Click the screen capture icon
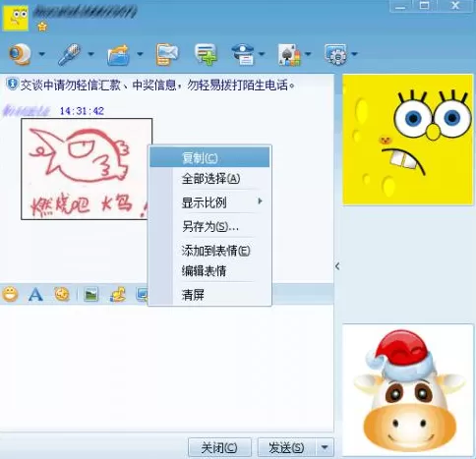 [143, 294]
